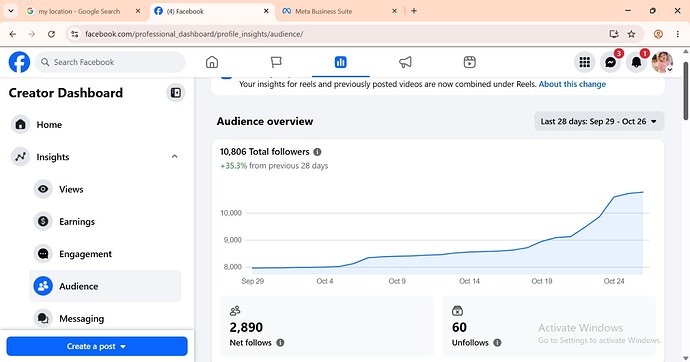Viewport: 690px width, 362px height.
Task: Click the Oct 24 axis label on chart
Action: (614, 281)
